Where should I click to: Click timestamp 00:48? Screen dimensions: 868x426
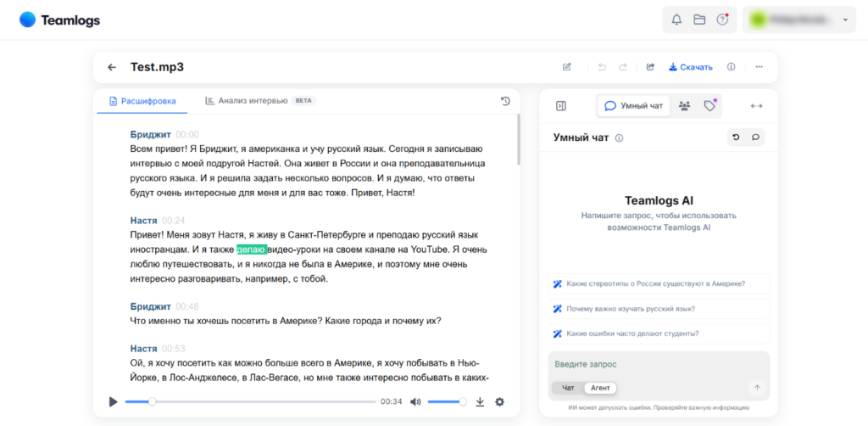click(187, 306)
